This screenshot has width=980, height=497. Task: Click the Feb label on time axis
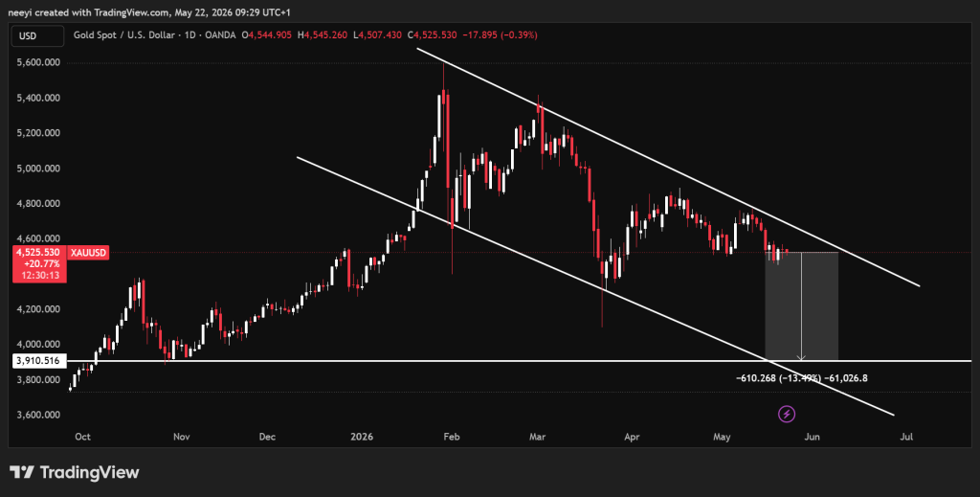coord(452,437)
